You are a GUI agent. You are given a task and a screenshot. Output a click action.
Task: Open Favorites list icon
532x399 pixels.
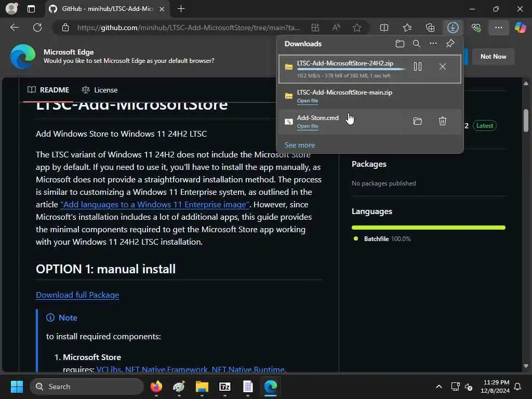(407, 28)
